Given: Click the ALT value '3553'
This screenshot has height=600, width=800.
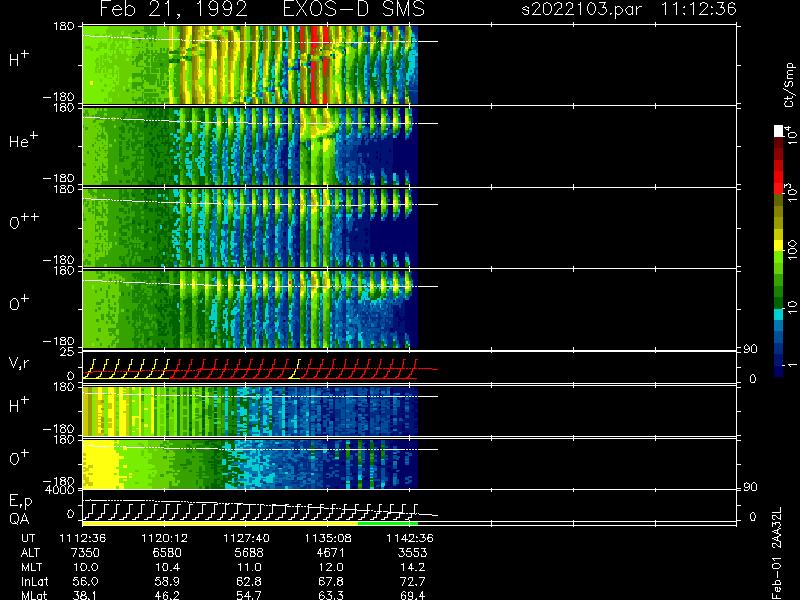Looking at the screenshot, I should [412, 553].
